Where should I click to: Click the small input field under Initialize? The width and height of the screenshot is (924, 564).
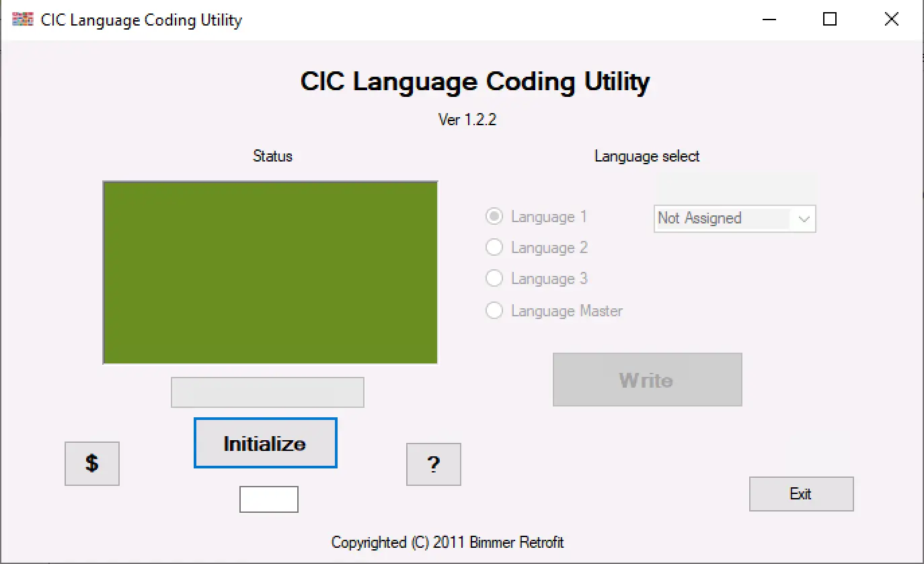coord(268,499)
